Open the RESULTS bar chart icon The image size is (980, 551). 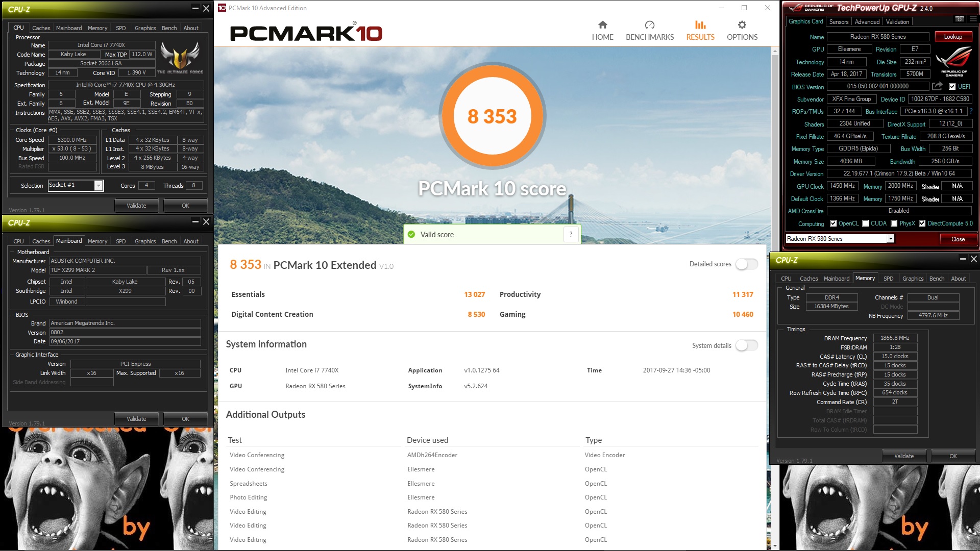click(x=700, y=25)
